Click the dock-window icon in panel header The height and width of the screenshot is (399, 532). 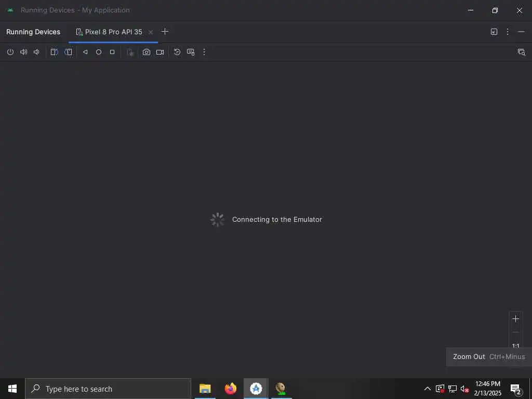point(494,32)
